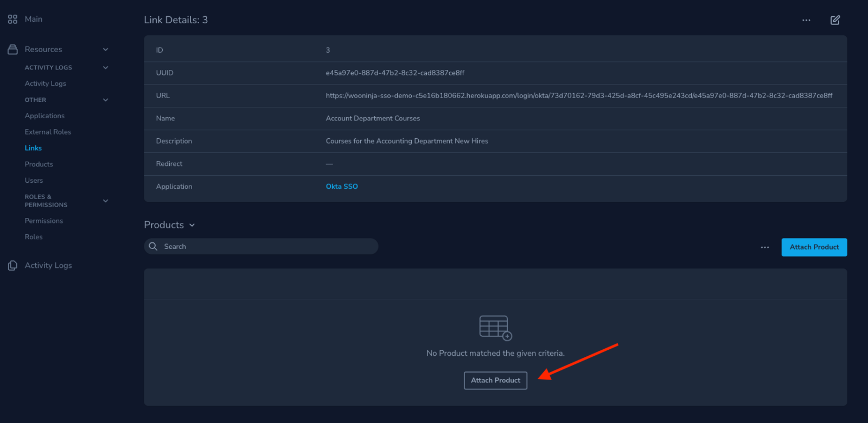Click the outlined Attach Product button
Screen dimensions: 868x423
[x=495, y=380]
